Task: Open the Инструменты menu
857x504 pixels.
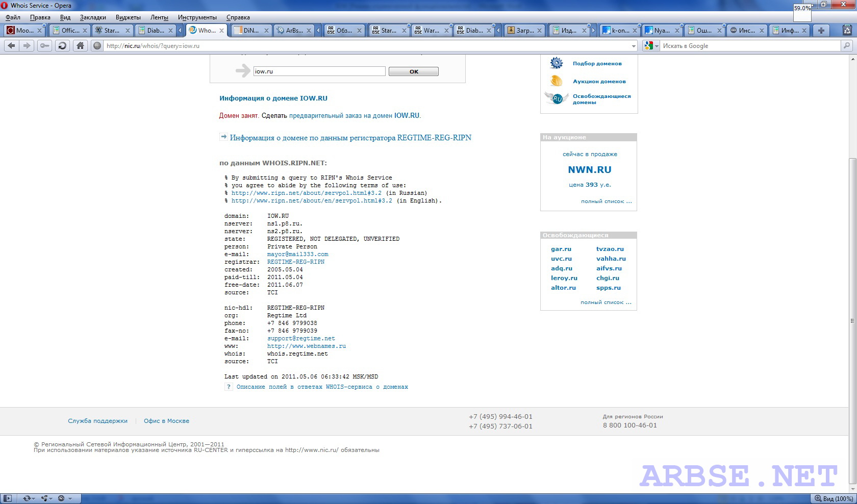Action: click(x=197, y=17)
